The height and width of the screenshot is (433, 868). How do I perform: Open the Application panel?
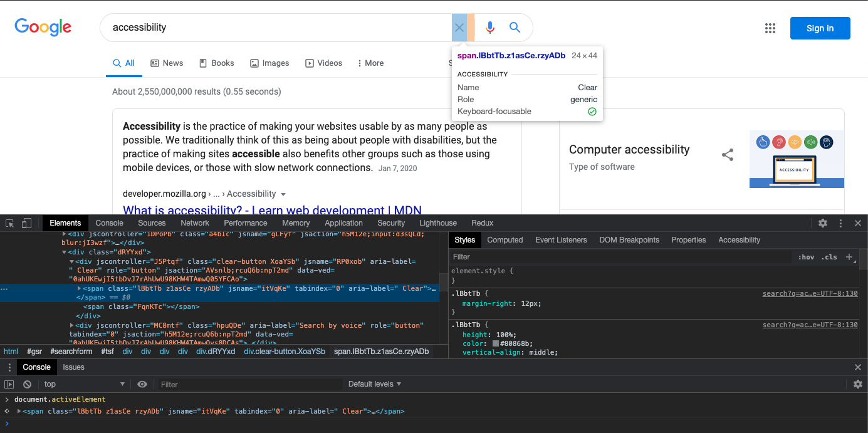tap(343, 223)
